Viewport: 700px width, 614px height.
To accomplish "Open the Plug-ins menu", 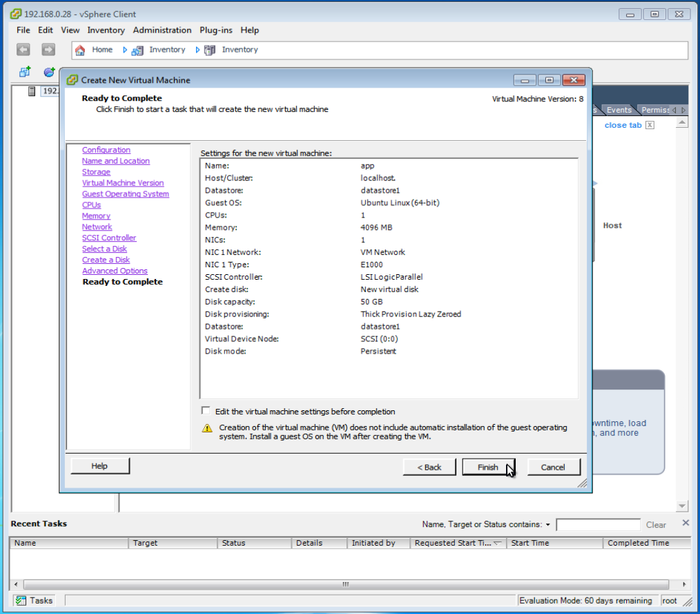I will pyautogui.click(x=215, y=30).
